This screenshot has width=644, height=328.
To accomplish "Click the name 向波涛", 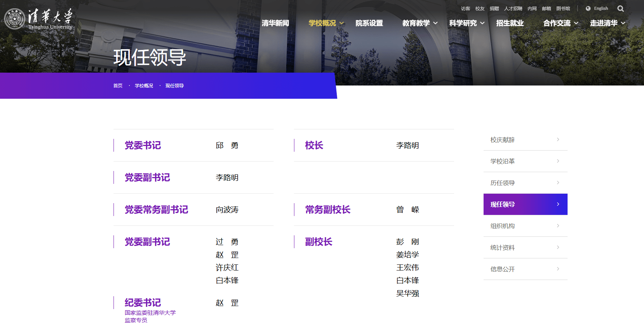I will click(227, 210).
